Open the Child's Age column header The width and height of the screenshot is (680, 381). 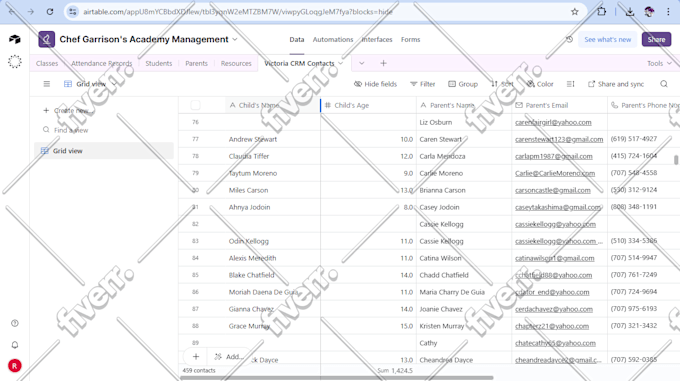point(369,105)
